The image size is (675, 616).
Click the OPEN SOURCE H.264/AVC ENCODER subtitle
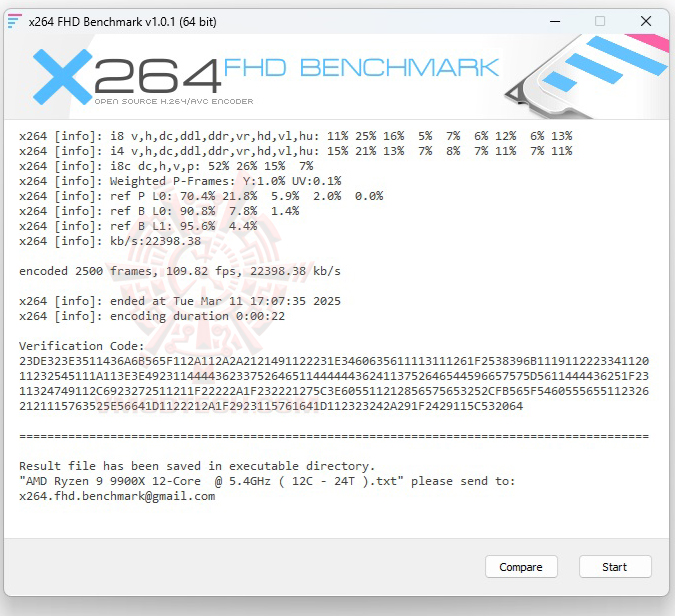click(174, 102)
